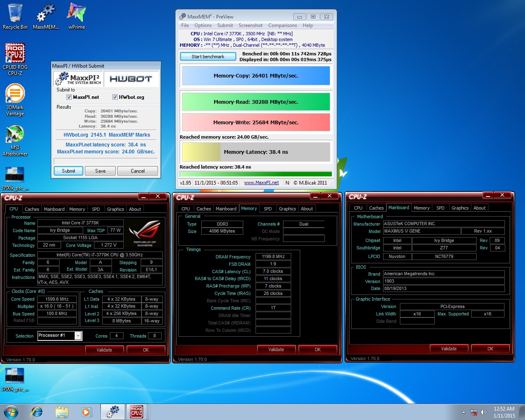Toggle the MaxxPI.net submit checkbox
This screenshot has width=525, height=420.
point(69,97)
